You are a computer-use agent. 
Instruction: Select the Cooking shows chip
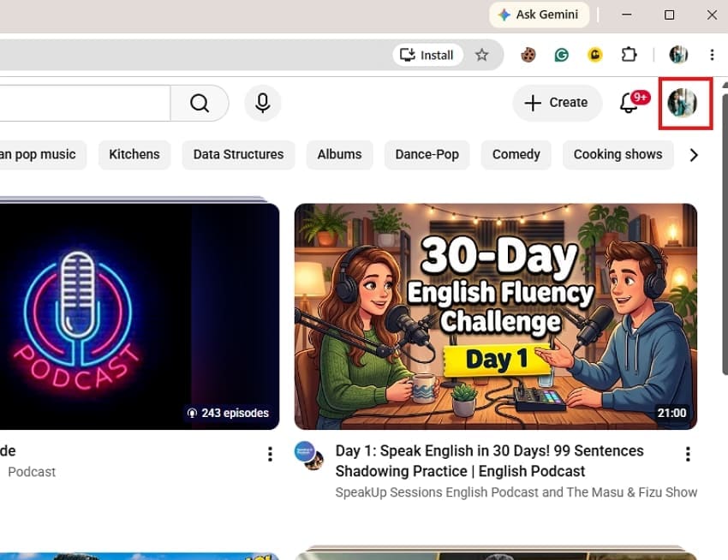point(618,155)
